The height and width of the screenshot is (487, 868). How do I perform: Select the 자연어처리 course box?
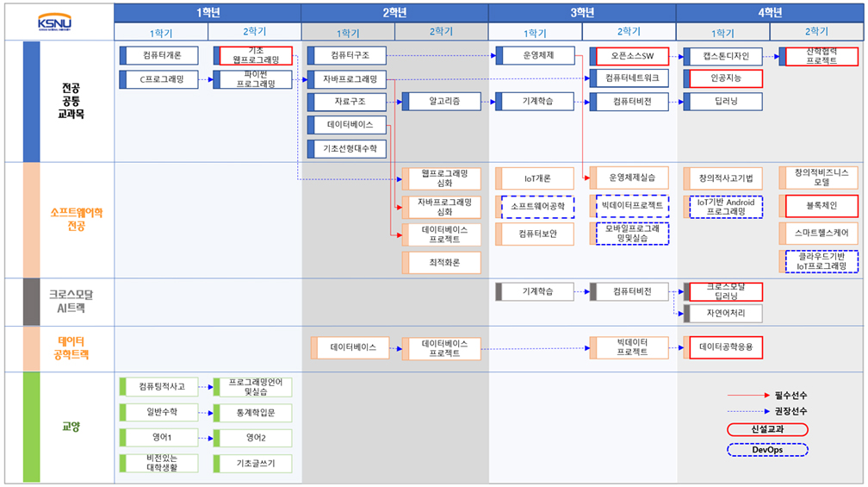pos(723,313)
